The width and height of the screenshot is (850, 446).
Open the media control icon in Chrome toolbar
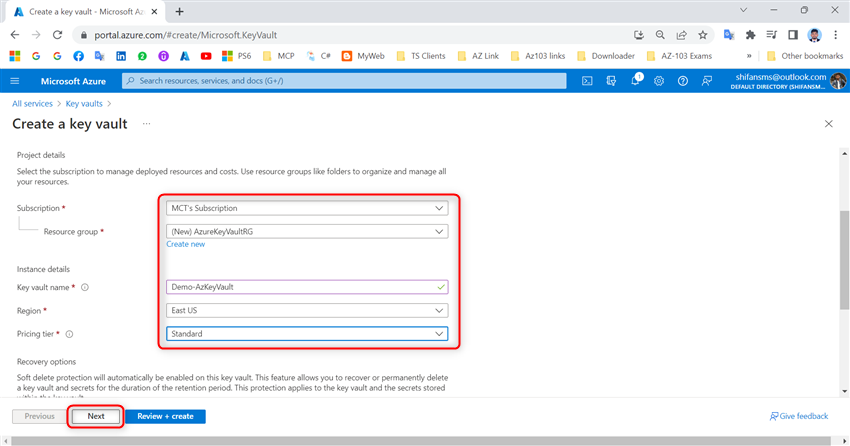point(771,35)
